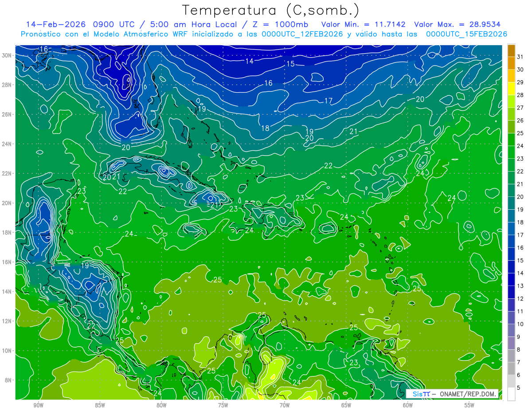This screenshot has width=532, height=411.
Task: Pick the yellow swatch between 28 and 29
Action: tap(511, 89)
